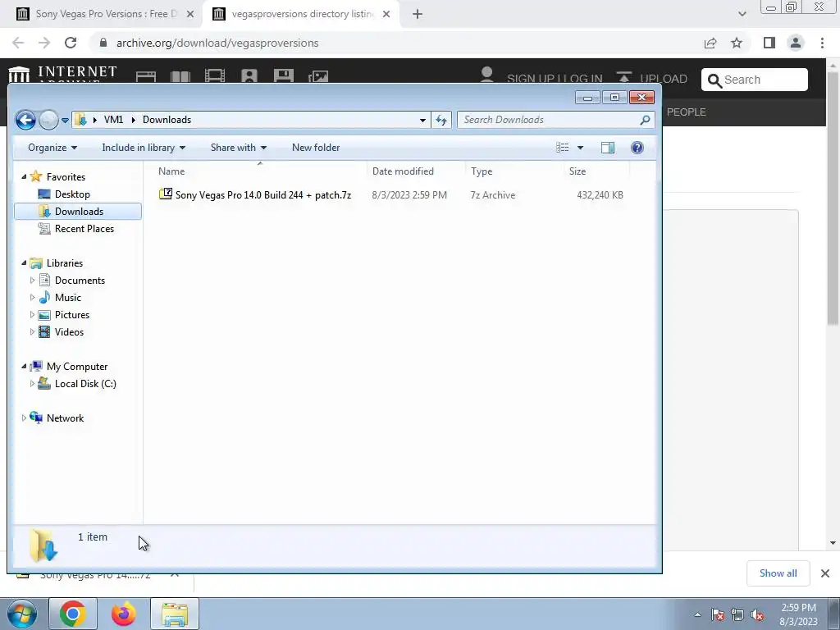Open the Organize menu
840x630 pixels.
tap(52, 148)
